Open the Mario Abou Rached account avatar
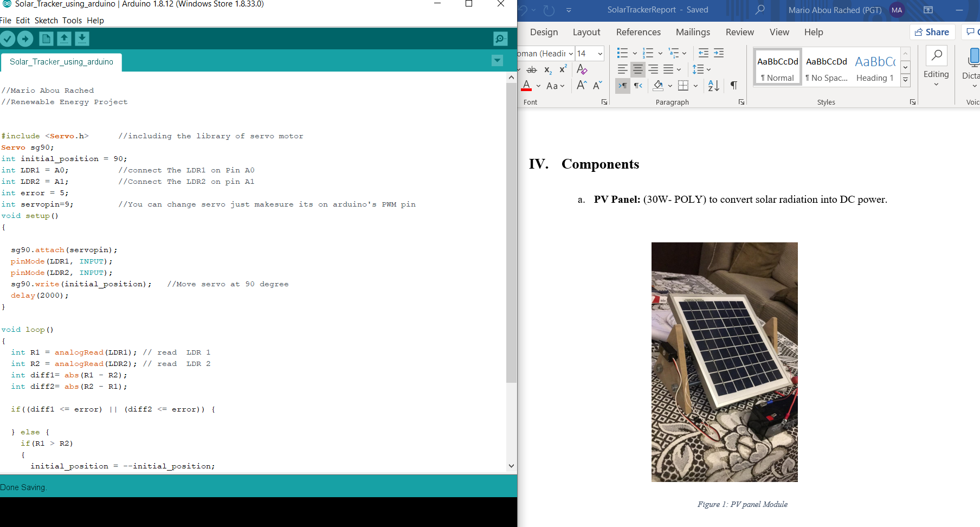Image resolution: width=980 pixels, height=527 pixels. coord(897,10)
